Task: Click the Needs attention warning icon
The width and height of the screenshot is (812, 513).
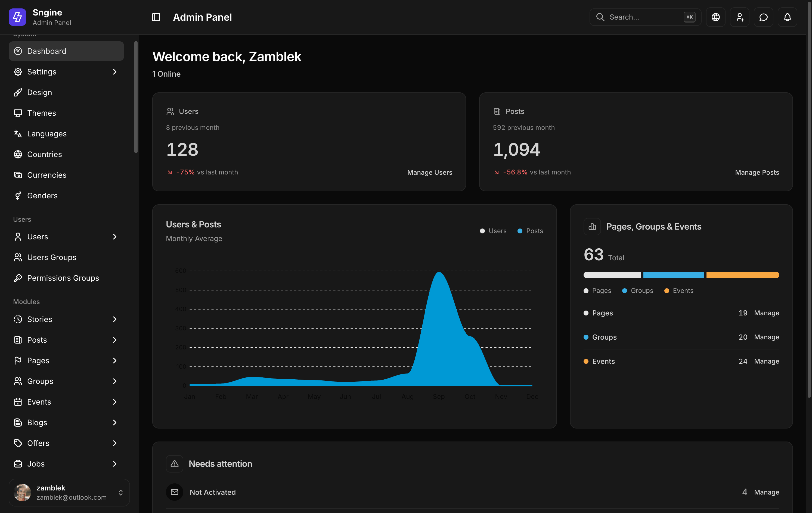Action: tap(174, 464)
